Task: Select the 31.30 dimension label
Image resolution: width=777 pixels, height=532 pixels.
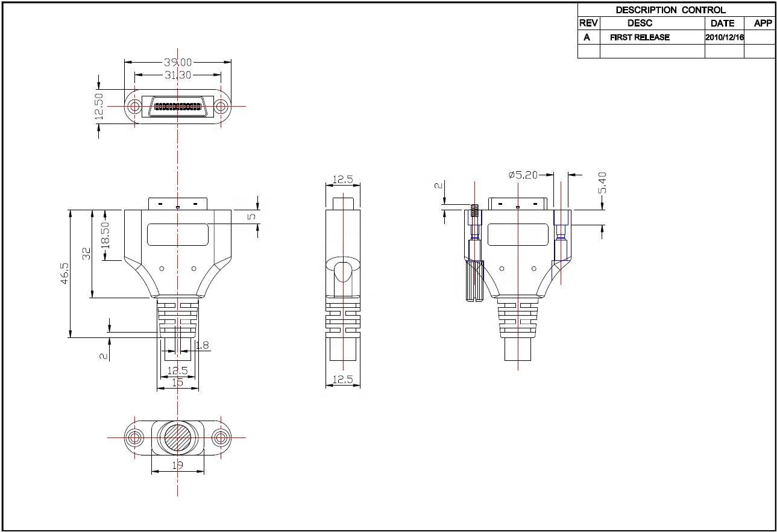Action: coord(178,74)
